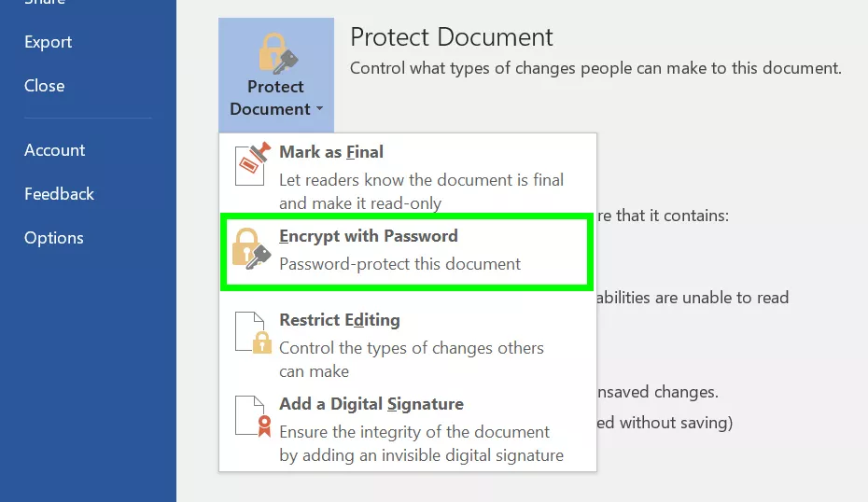This screenshot has height=502, width=868.
Task: Select the Encrypt with Password title
Action: [368, 236]
